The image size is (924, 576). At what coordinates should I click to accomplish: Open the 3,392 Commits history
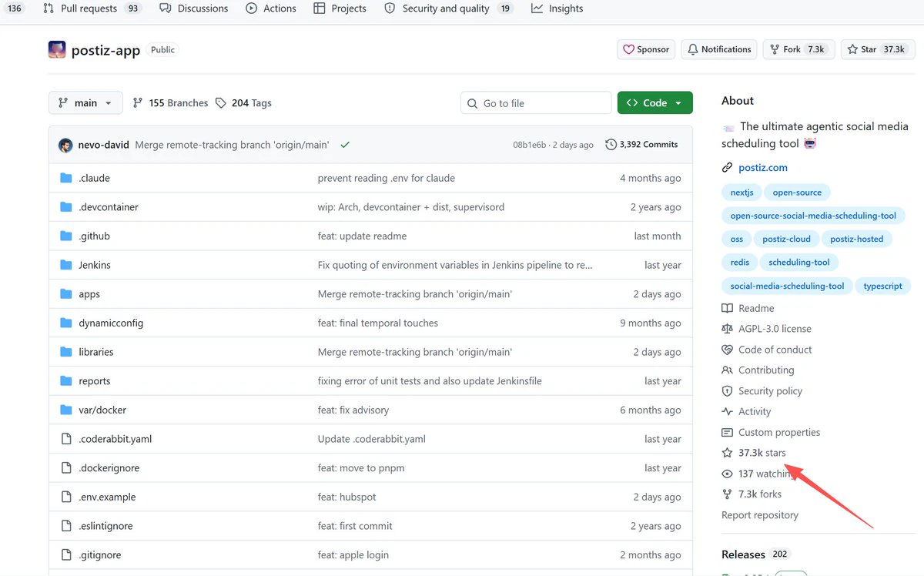[x=641, y=145]
